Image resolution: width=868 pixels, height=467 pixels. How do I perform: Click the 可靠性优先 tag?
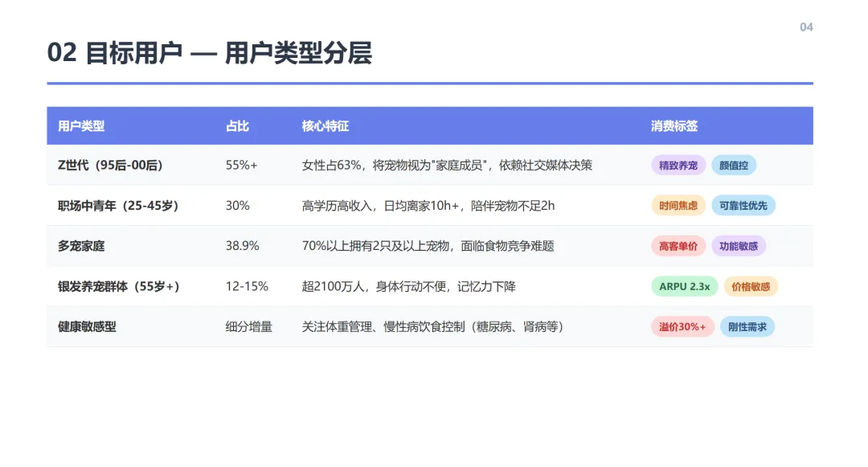pyautogui.click(x=743, y=206)
